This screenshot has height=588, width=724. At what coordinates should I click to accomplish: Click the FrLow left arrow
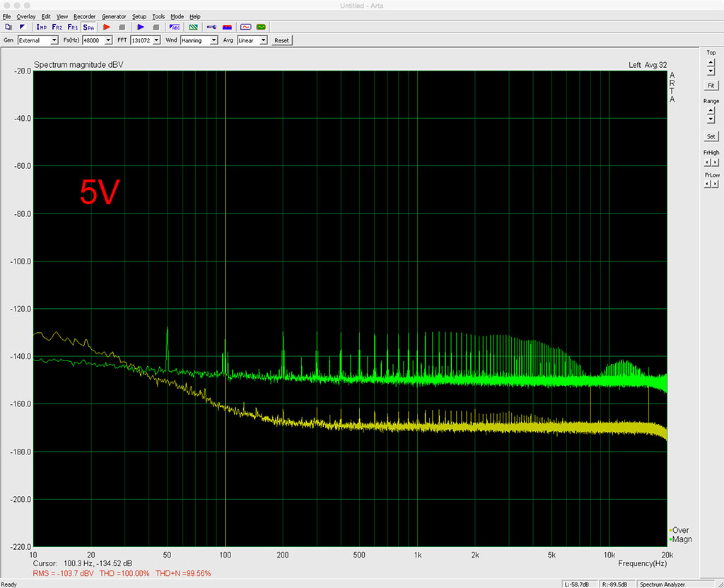click(707, 184)
